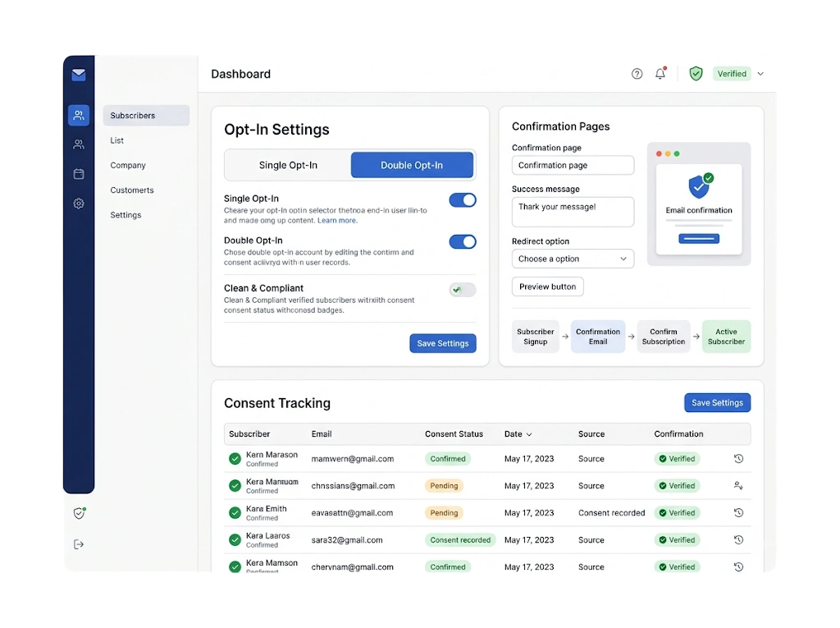Open Subscribers in the side menu
Viewport: 840px width, 628px height.
tap(146, 115)
